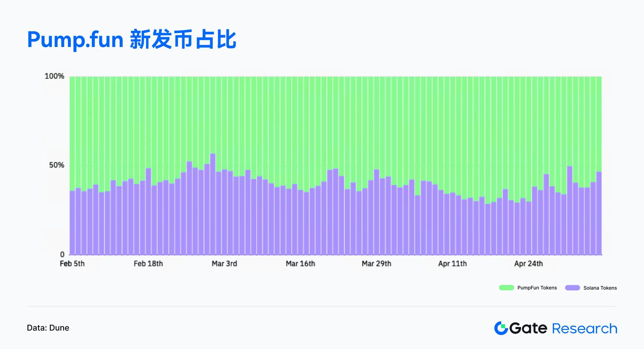Click the 100% y-axis label
The image size is (644, 349).
pyautogui.click(x=54, y=76)
